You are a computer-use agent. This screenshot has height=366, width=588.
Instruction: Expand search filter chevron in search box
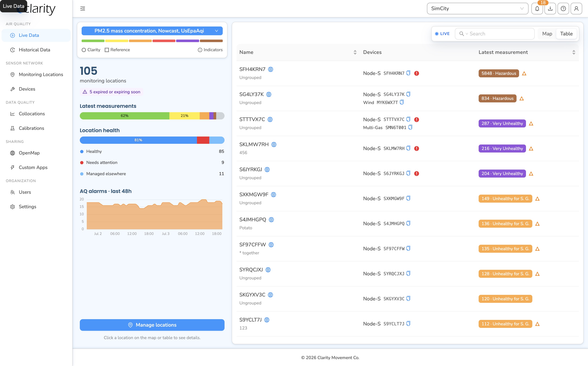(x=467, y=34)
